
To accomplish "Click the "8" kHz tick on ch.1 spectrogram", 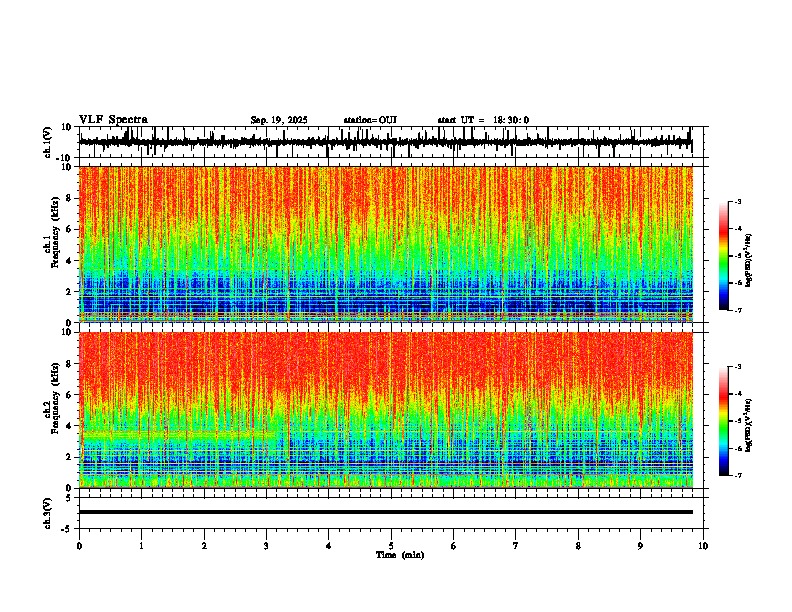I will 71,198.
